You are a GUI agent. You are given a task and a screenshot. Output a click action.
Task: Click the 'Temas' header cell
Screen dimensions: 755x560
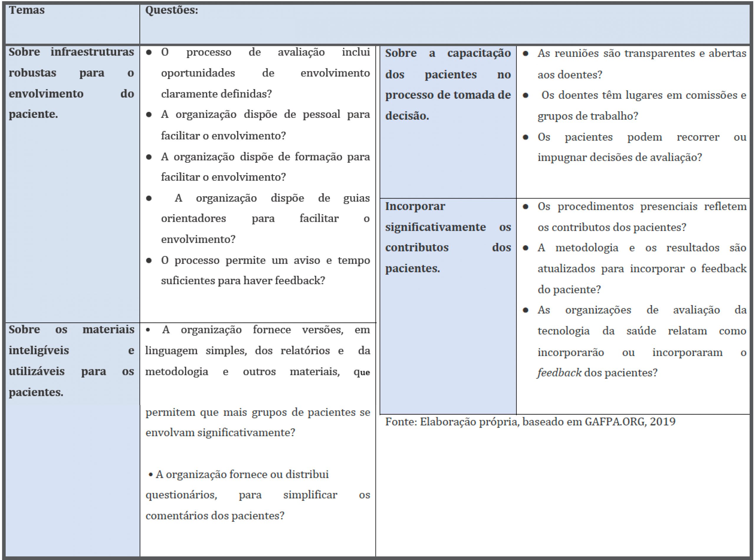(x=27, y=10)
